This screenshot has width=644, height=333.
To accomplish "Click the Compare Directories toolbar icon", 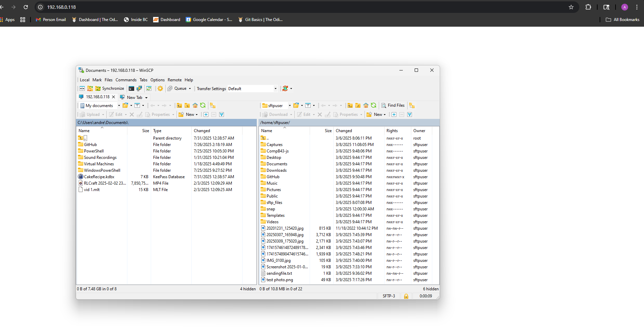I will point(82,88).
